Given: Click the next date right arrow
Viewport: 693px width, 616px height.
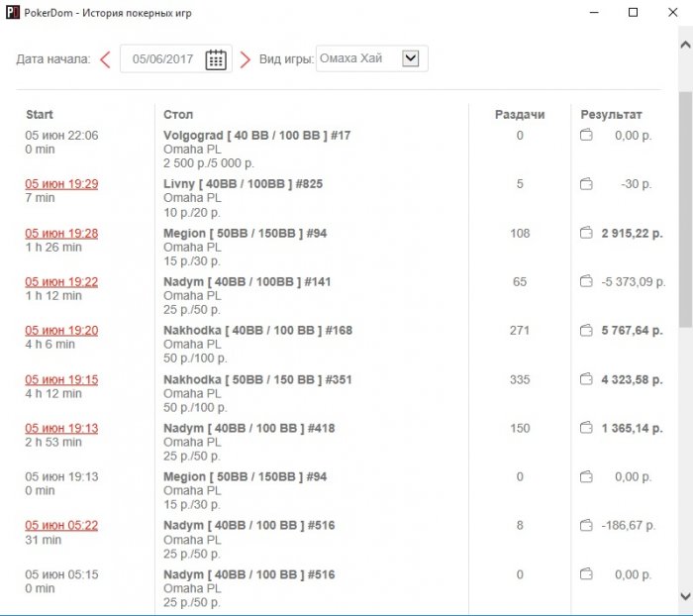Looking at the screenshot, I should click(x=246, y=59).
